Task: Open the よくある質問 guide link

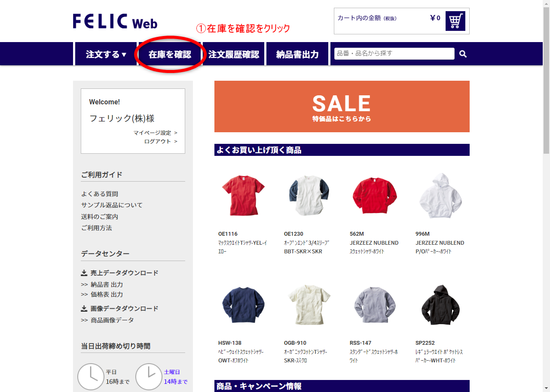Action: click(100, 194)
